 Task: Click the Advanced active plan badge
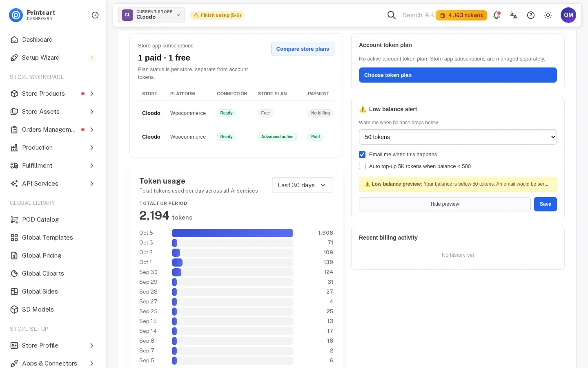click(277, 137)
